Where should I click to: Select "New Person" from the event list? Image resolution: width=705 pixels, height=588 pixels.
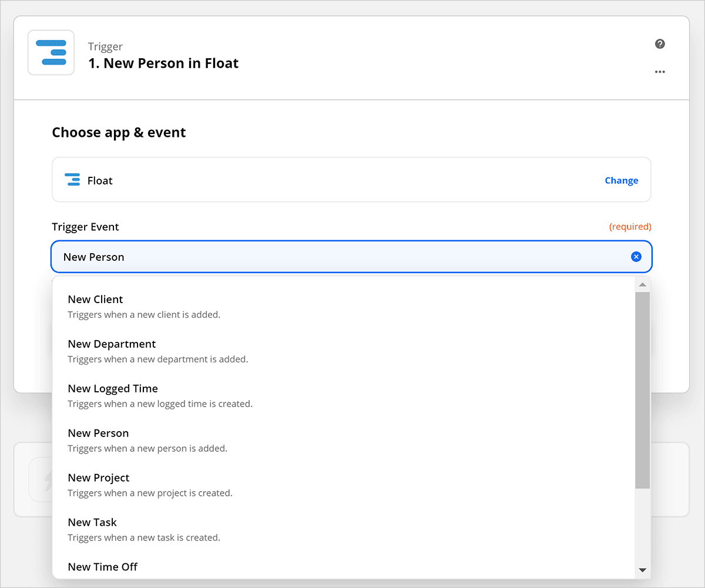98,433
